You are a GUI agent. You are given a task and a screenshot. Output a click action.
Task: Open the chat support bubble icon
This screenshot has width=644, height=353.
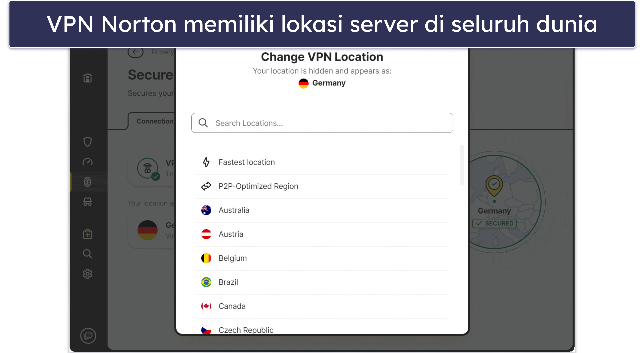tap(88, 336)
